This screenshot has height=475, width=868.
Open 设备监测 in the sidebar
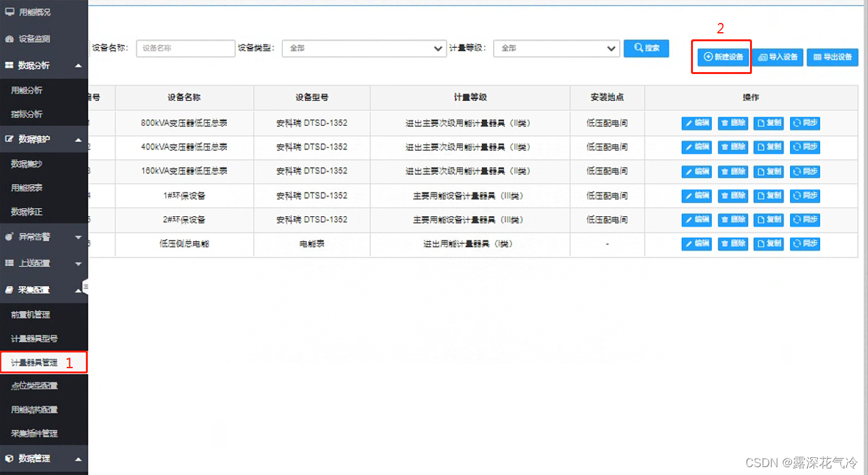coord(44,39)
